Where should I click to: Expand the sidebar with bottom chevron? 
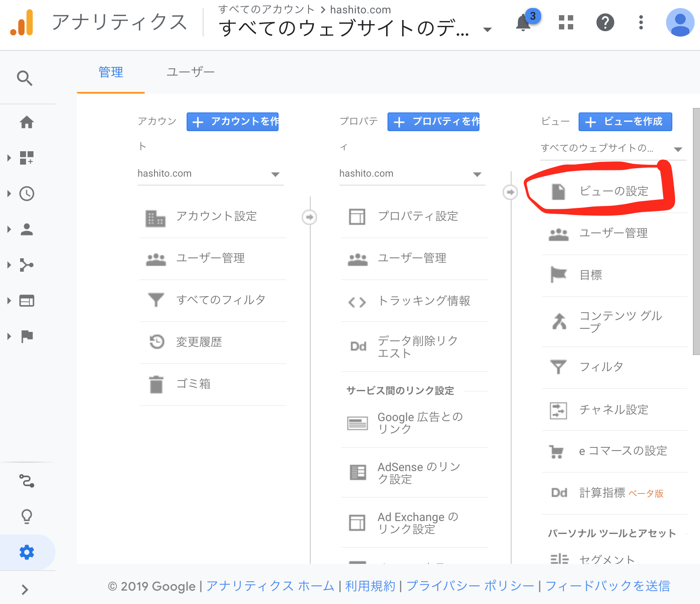(25, 590)
